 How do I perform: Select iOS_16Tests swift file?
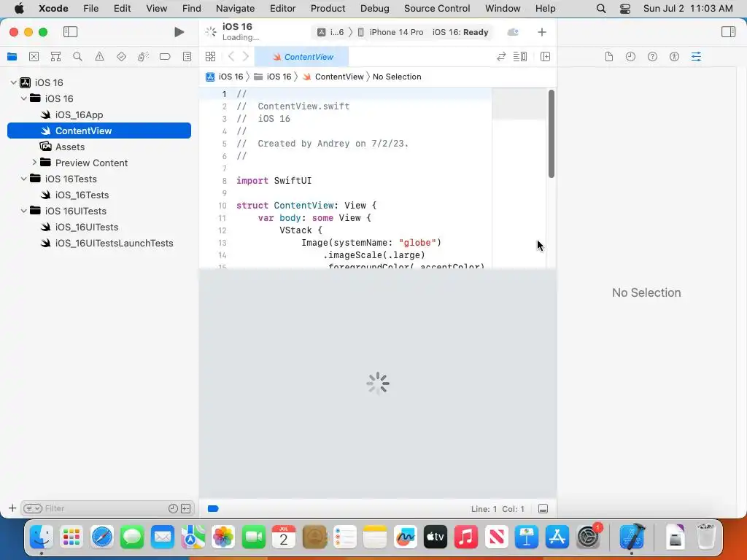pos(99,195)
